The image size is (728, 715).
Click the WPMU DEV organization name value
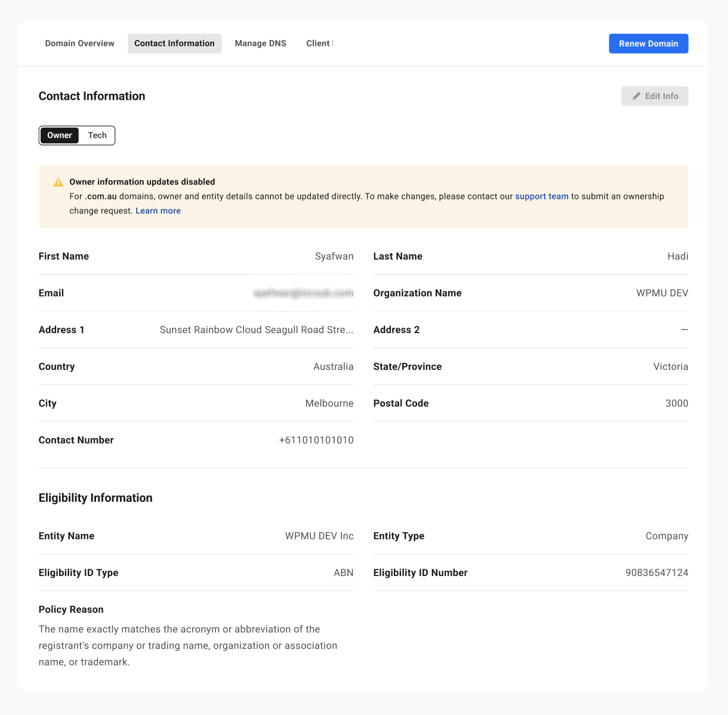pyautogui.click(x=662, y=293)
